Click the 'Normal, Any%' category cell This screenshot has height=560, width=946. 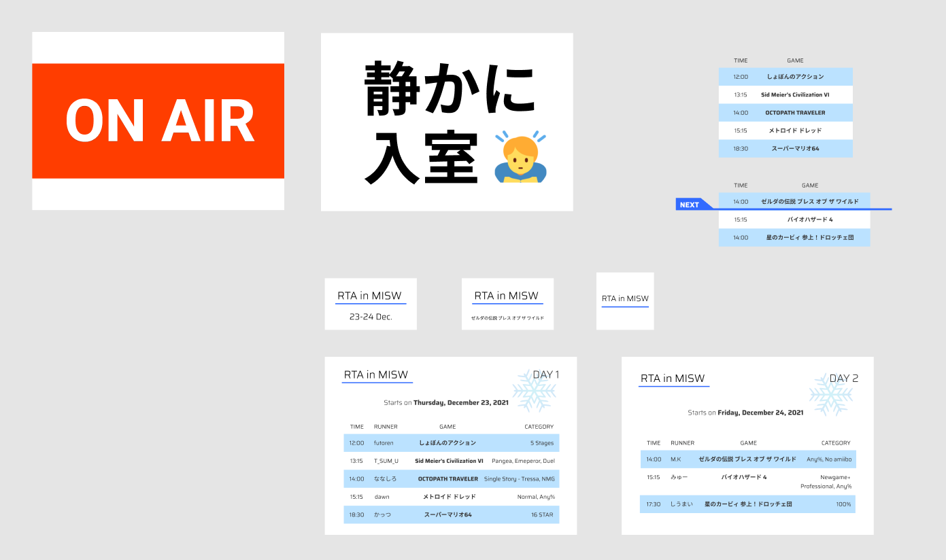536,497
